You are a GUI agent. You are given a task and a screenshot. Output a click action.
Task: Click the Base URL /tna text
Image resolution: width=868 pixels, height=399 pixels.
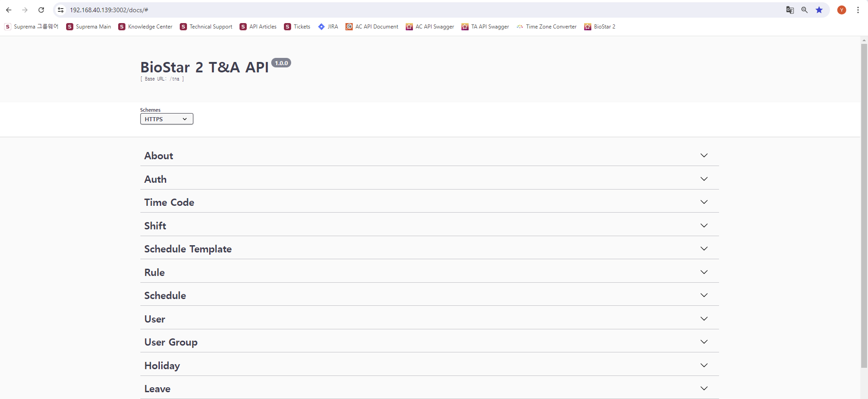click(x=162, y=79)
